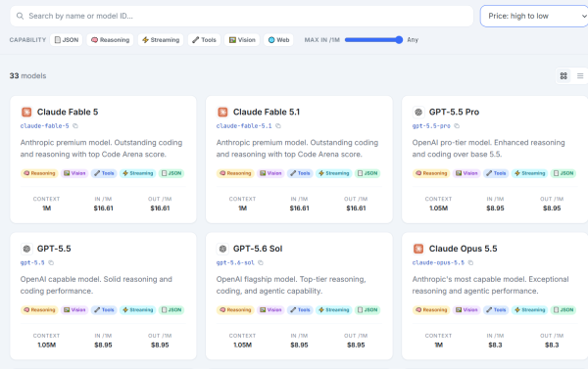Click the gpt-5.6-sol model ID text
588x369 pixels.
235,262
